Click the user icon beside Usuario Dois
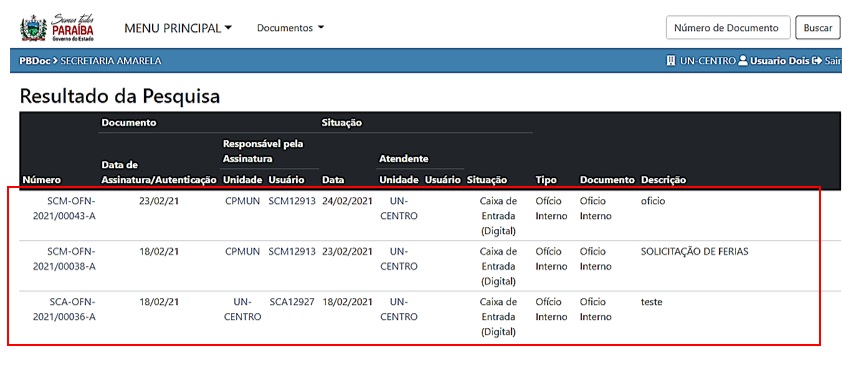 pyautogui.click(x=743, y=61)
